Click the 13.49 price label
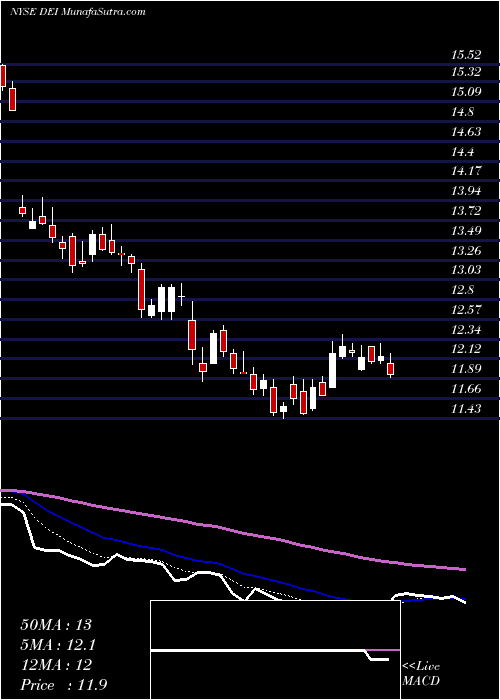Image resolution: width=500 pixels, height=700 pixels. click(x=466, y=231)
